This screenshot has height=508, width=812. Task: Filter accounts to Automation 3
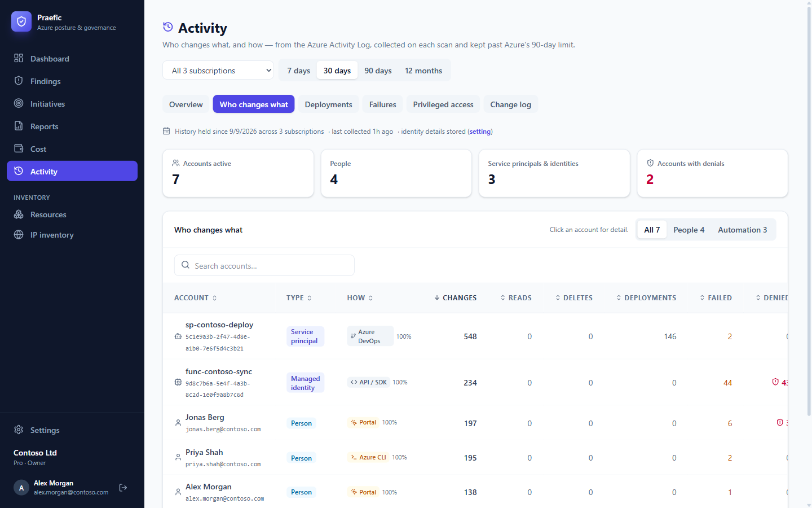point(743,230)
